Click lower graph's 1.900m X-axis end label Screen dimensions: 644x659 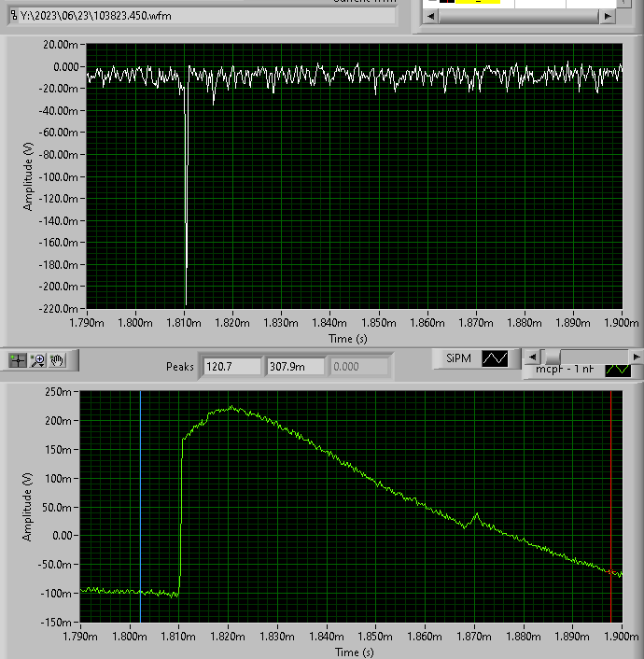tap(622, 637)
